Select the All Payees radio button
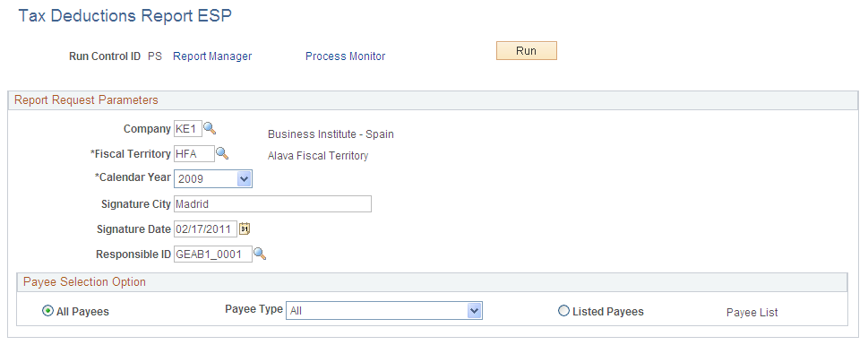 point(47,311)
